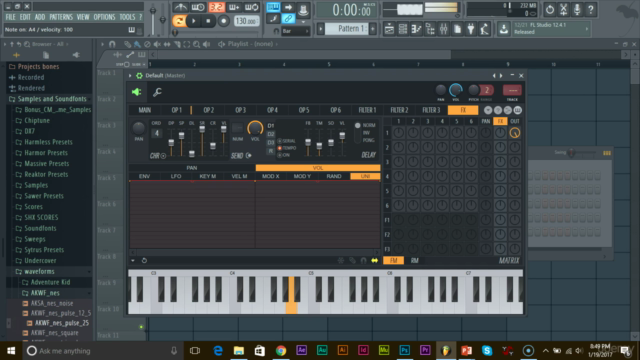Click the Record transport button

coord(223,21)
